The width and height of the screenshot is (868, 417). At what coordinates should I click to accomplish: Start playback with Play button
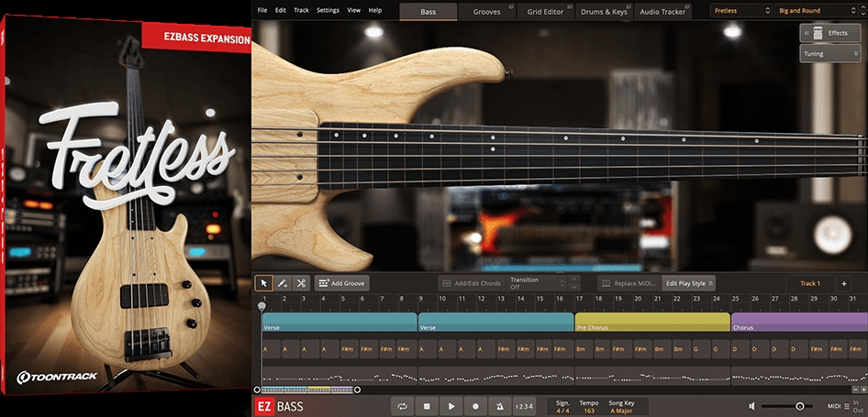pos(451,407)
